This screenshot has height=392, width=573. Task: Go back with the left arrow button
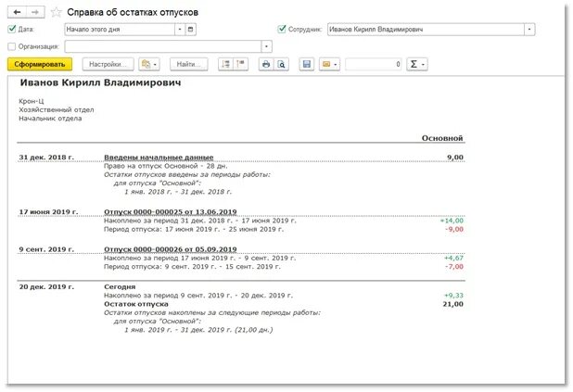[x=17, y=12]
